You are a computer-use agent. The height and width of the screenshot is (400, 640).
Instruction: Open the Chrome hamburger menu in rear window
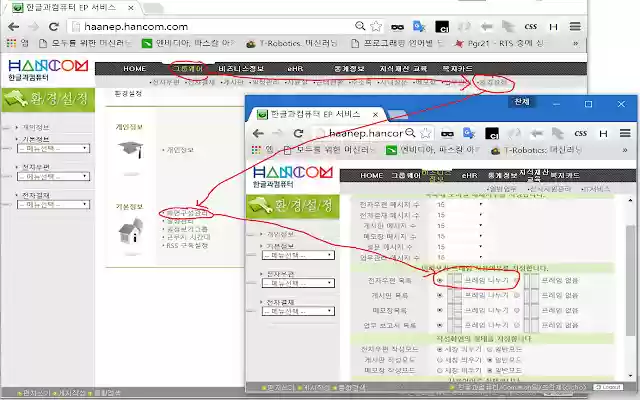575,27
